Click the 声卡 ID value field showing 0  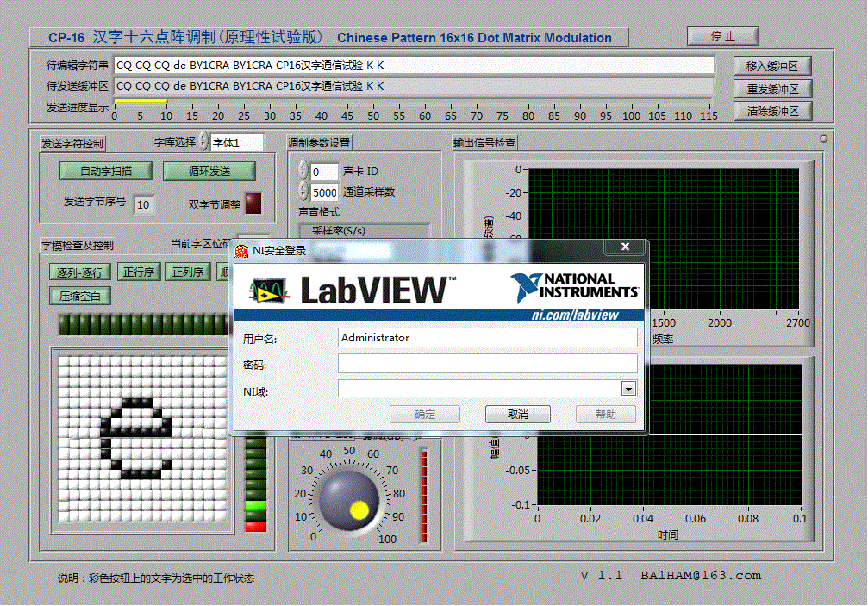[324, 172]
